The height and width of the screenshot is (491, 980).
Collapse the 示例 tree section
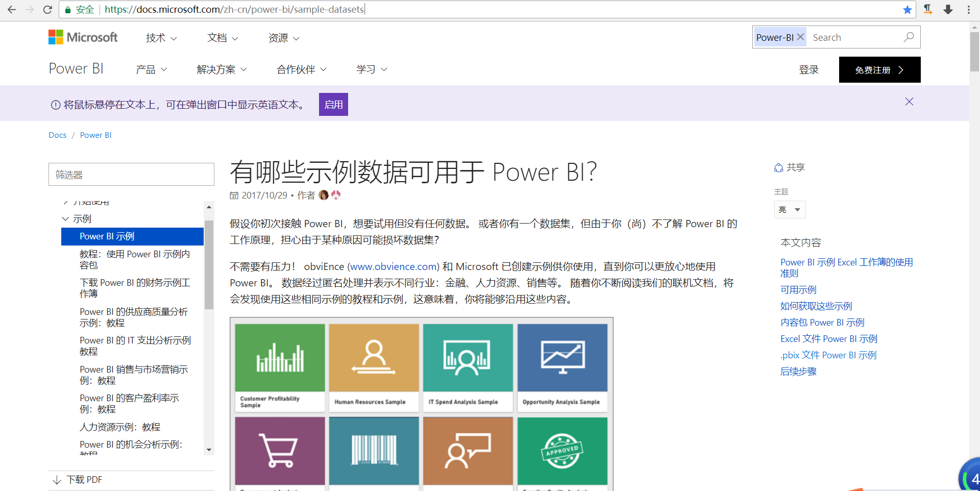(x=65, y=219)
